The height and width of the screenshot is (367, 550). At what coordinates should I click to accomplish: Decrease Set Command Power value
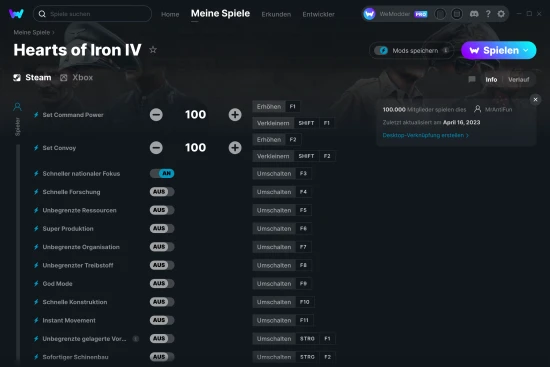point(156,115)
